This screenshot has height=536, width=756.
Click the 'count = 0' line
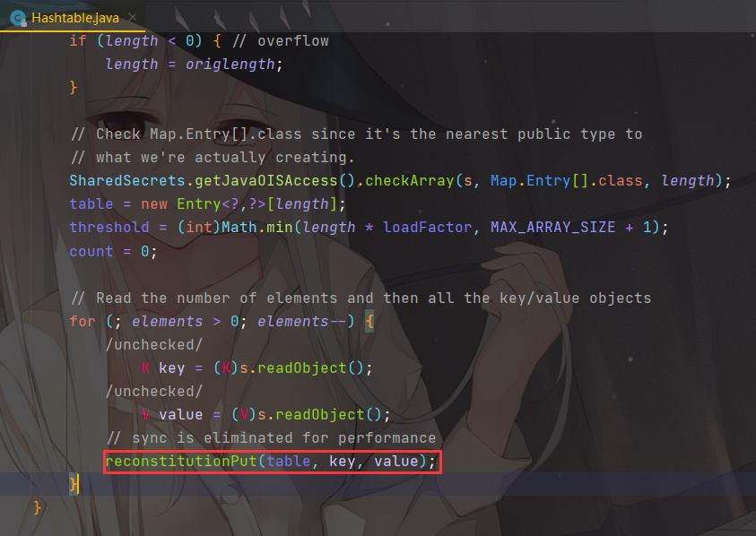tap(113, 252)
